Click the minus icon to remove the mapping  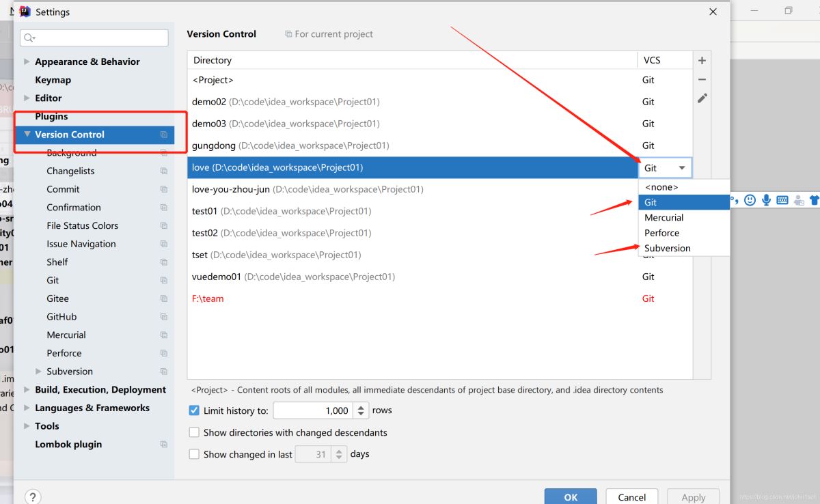(702, 80)
